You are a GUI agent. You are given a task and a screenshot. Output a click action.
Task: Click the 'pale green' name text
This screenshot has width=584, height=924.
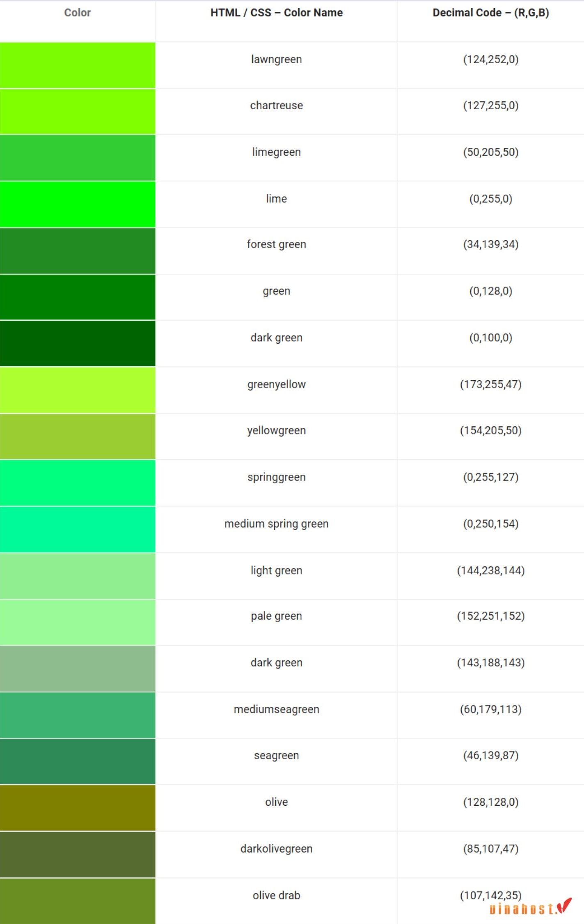point(277,616)
